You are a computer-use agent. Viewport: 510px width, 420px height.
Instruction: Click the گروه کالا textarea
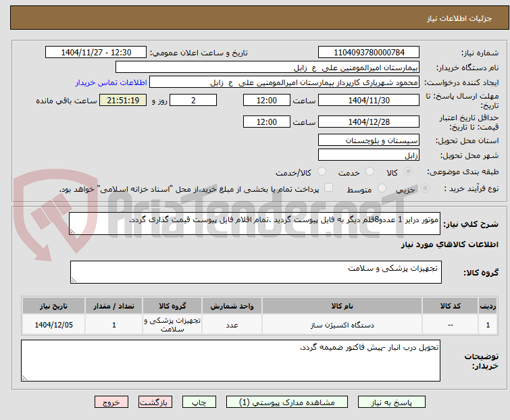click(x=255, y=272)
